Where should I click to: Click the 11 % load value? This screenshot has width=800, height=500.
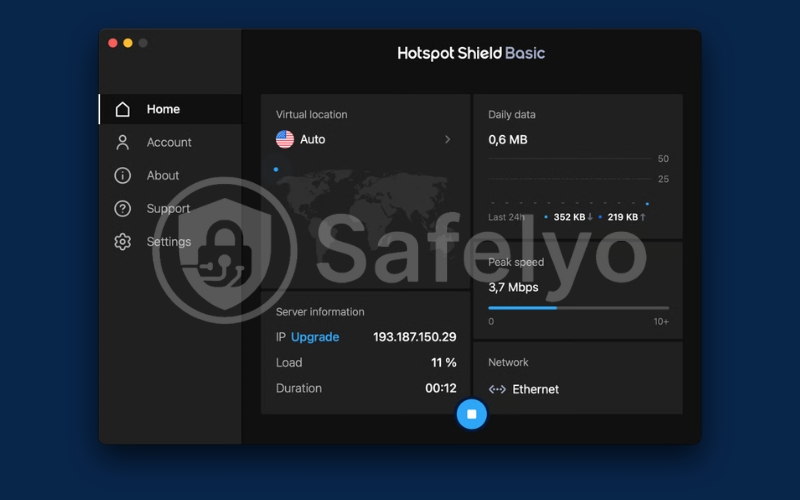coord(443,363)
